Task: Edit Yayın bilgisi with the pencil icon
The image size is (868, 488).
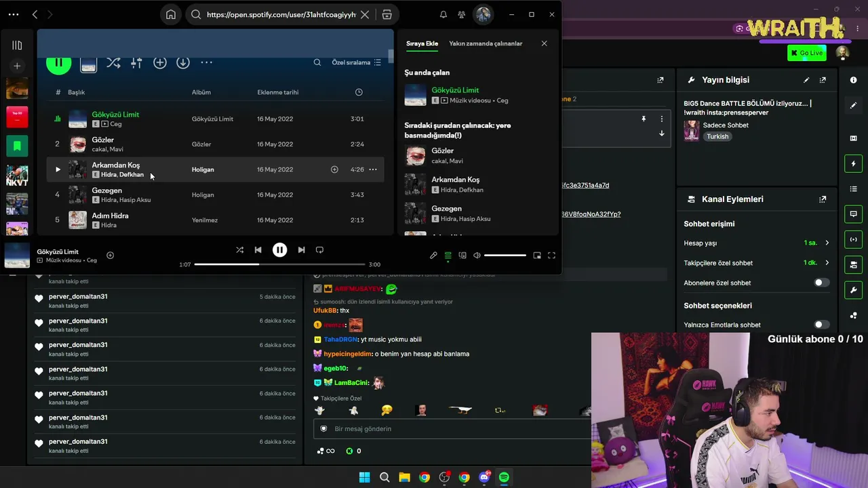Action: [806, 80]
